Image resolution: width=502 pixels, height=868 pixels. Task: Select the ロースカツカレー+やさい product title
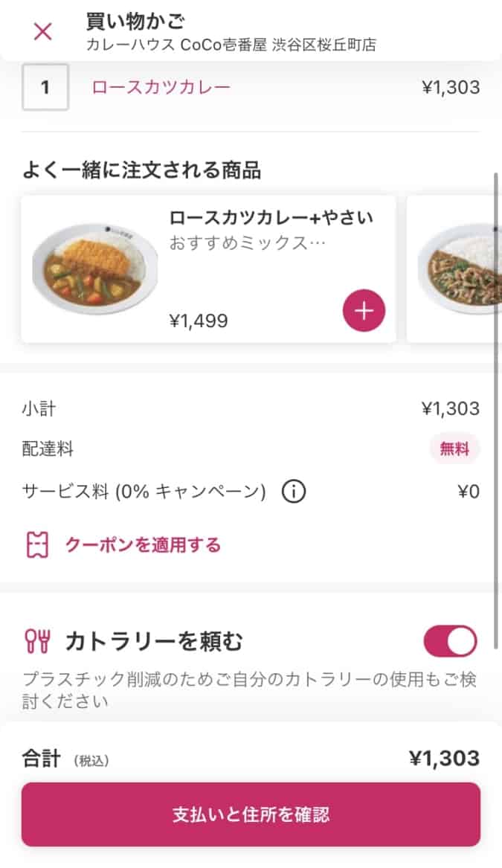tap(271, 218)
